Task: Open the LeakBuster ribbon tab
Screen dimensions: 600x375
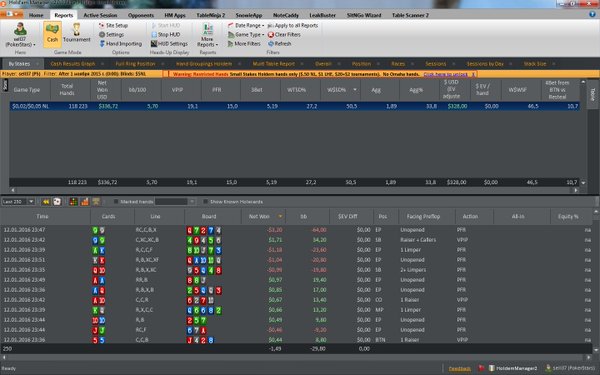Action: tap(323, 15)
